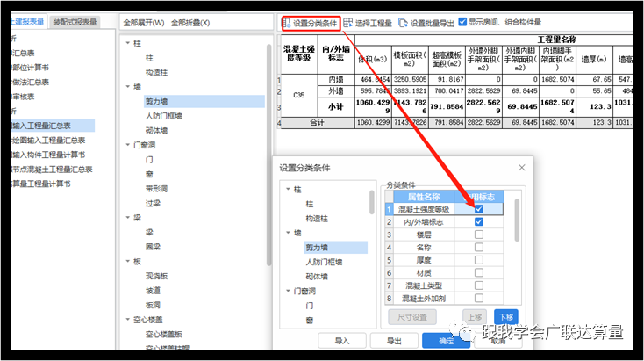644x361 pixels.
Task: Click the dialog tree vertical scrollbar
Action: pyautogui.click(x=372, y=202)
